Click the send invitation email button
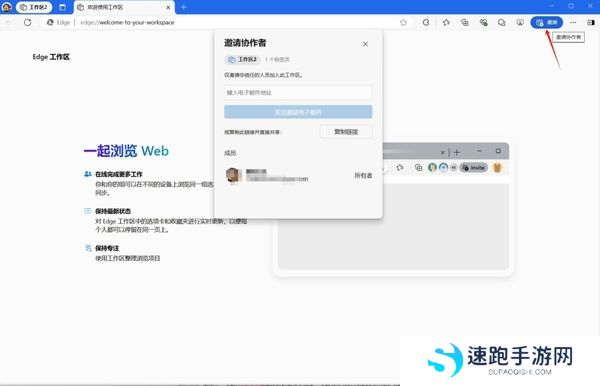This screenshot has width=600, height=386. [298, 112]
